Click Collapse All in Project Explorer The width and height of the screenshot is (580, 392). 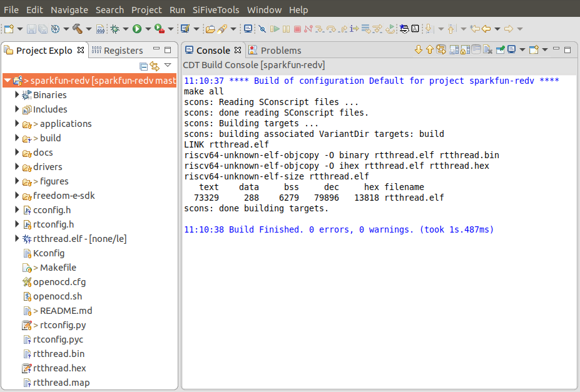click(144, 66)
